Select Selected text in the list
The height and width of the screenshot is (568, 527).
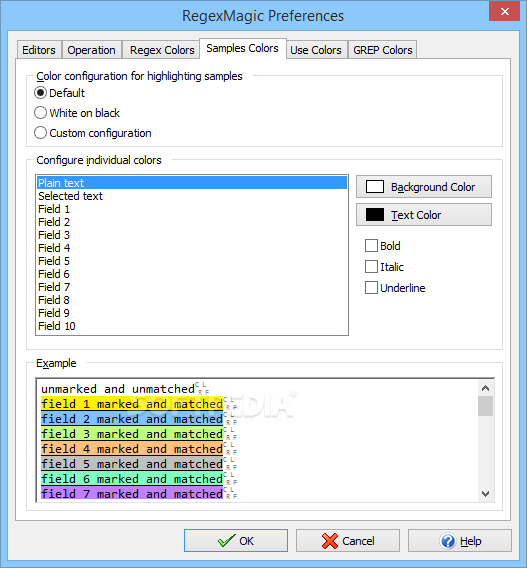pyautogui.click(x=192, y=196)
